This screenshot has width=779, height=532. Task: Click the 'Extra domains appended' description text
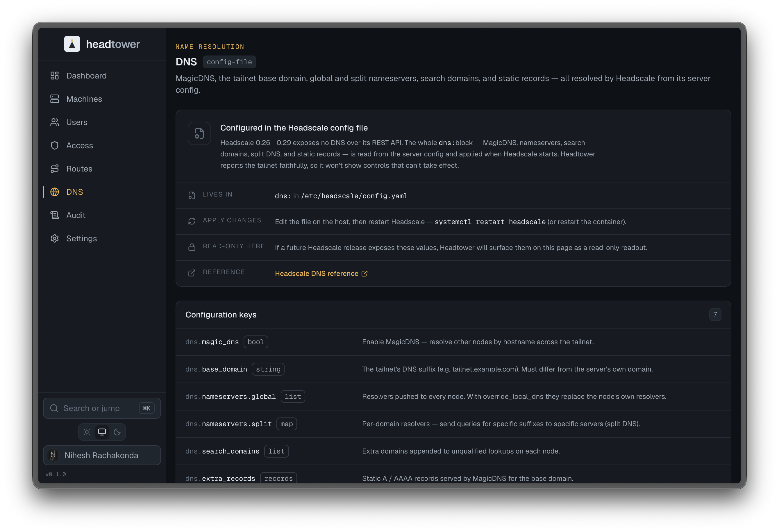[461, 451]
